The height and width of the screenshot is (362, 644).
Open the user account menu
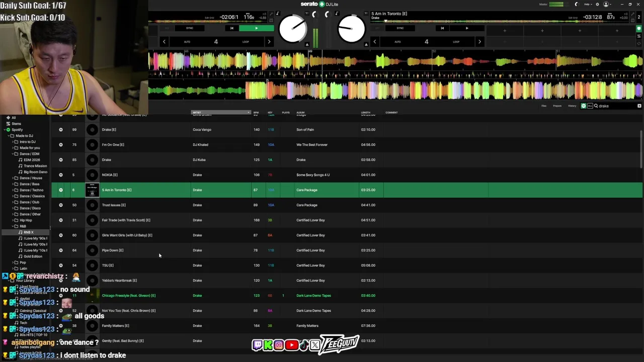pos(607,4)
